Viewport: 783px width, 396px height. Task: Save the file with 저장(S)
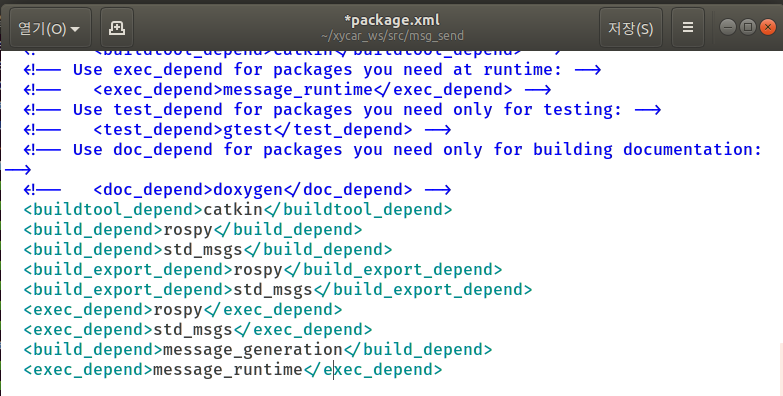point(631,28)
